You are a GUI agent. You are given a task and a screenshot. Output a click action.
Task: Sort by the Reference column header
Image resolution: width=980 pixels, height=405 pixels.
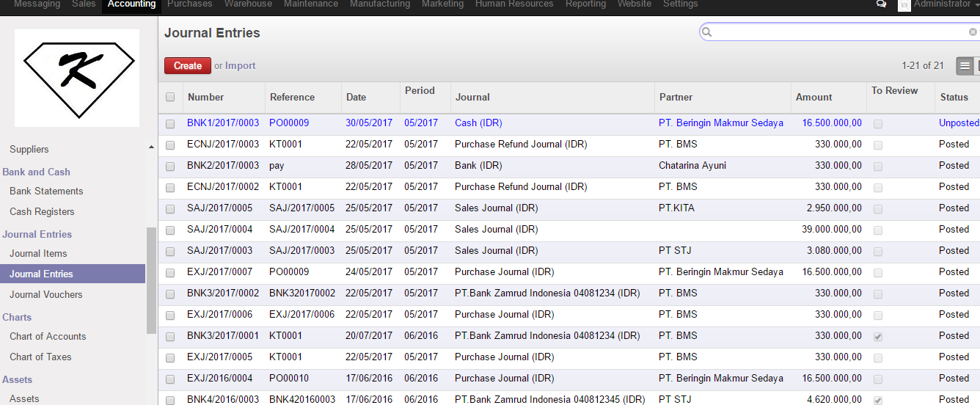click(x=292, y=97)
